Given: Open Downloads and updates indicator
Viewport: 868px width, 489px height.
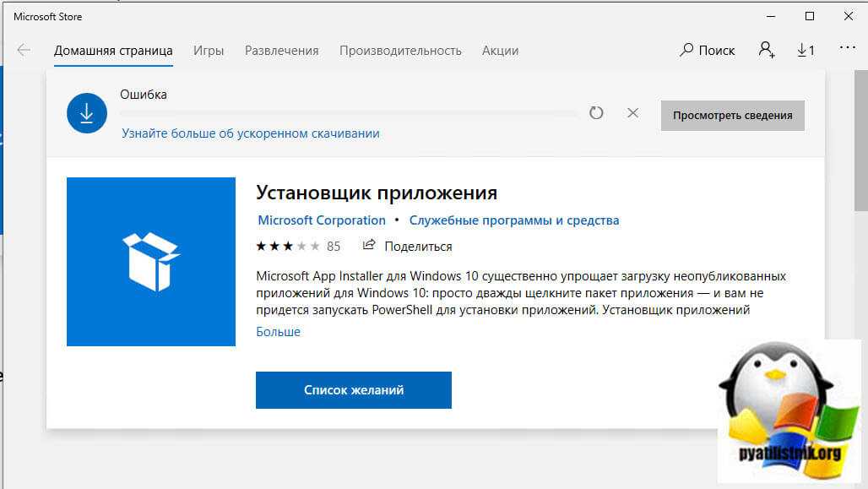Looking at the screenshot, I should pos(806,51).
